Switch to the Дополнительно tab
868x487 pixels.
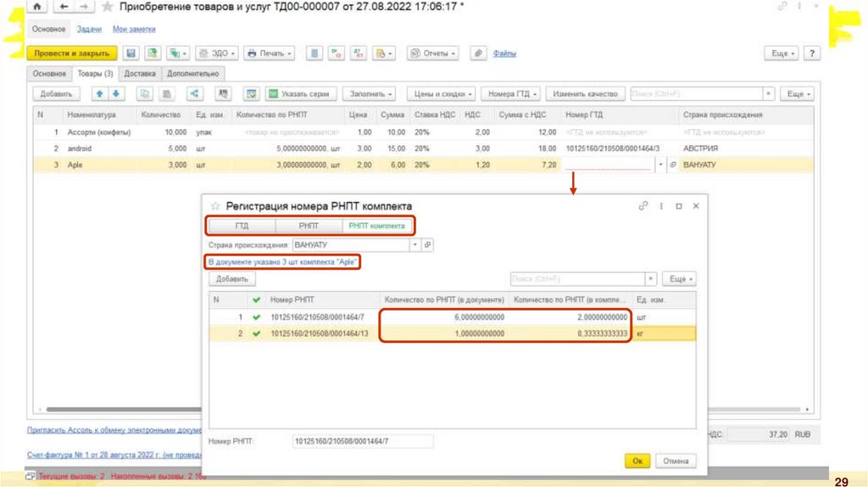coord(192,73)
